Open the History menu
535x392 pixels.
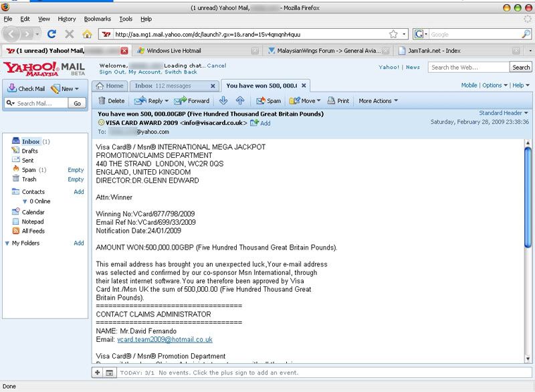66,19
